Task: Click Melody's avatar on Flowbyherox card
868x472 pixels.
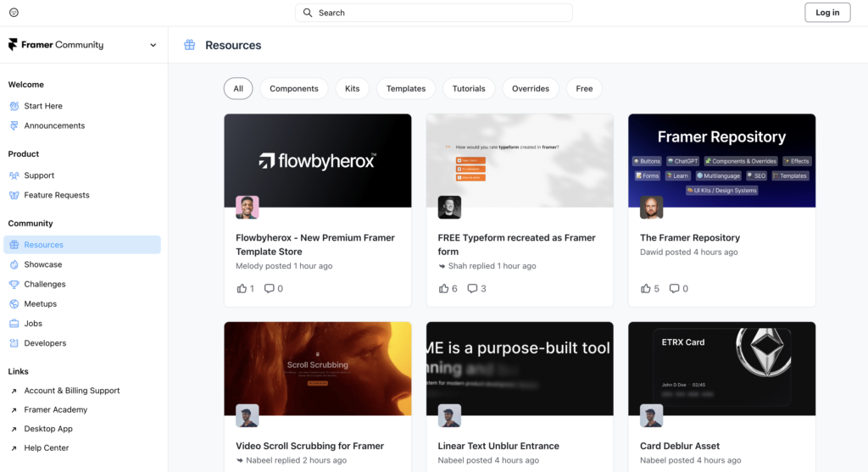Action: pos(248,208)
